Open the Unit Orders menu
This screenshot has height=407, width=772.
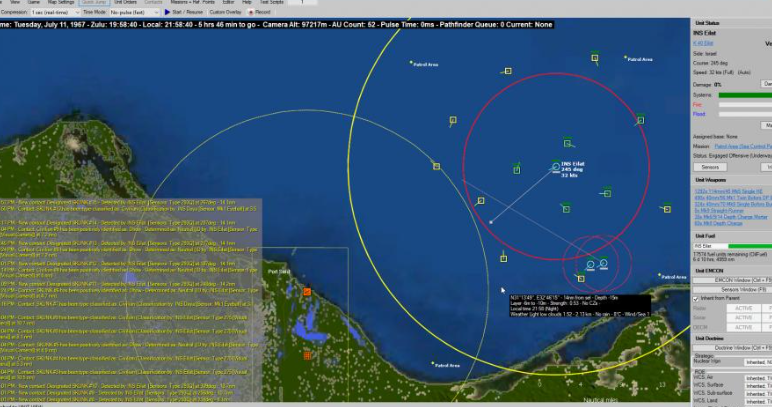[126, 2]
